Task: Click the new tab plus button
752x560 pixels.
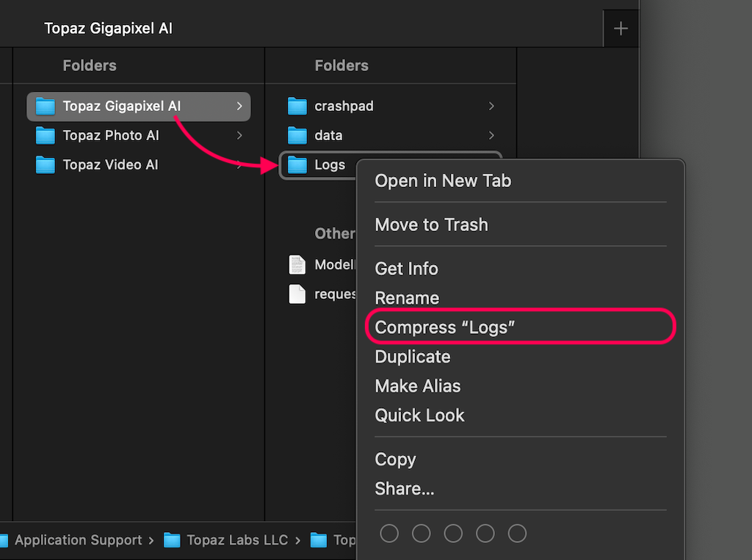Action: [621, 29]
